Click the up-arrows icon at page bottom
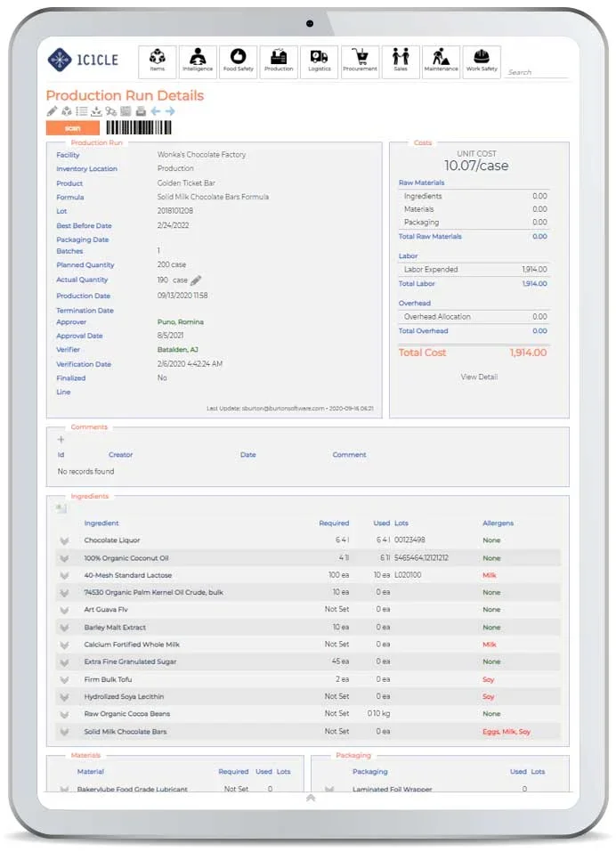This screenshot has width=616, height=852. pyautogui.click(x=311, y=798)
